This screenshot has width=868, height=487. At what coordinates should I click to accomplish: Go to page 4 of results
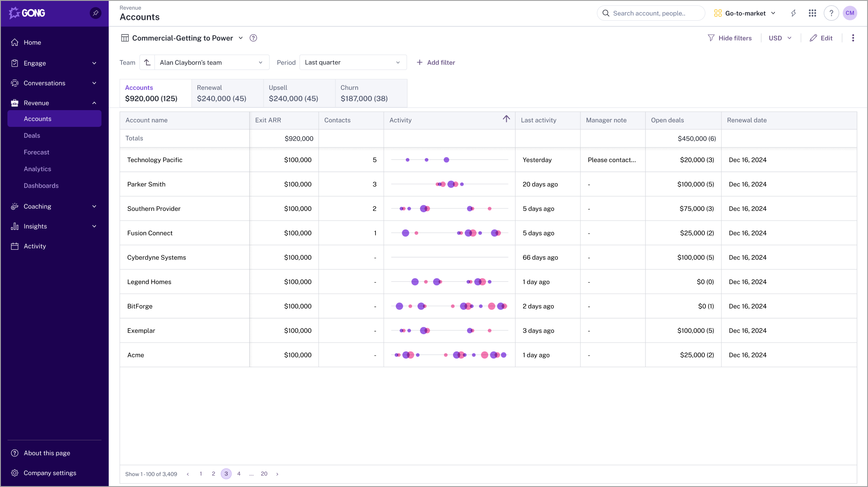pyautogui.click(x=239, y=474)
